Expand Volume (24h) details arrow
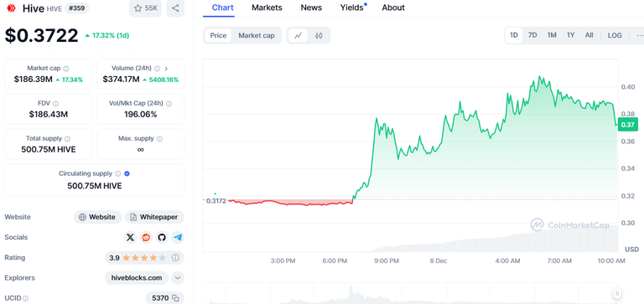Screen dimensions: 644x304 (166, 69)
